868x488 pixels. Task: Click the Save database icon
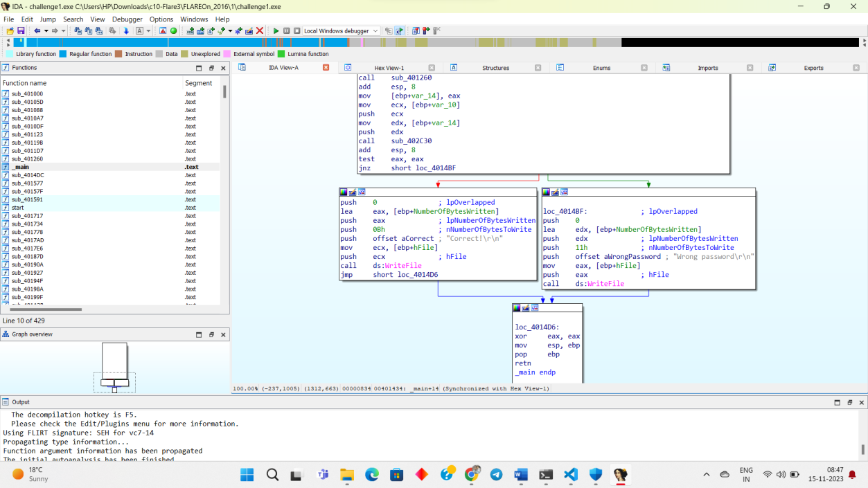(x=21, y=31)
